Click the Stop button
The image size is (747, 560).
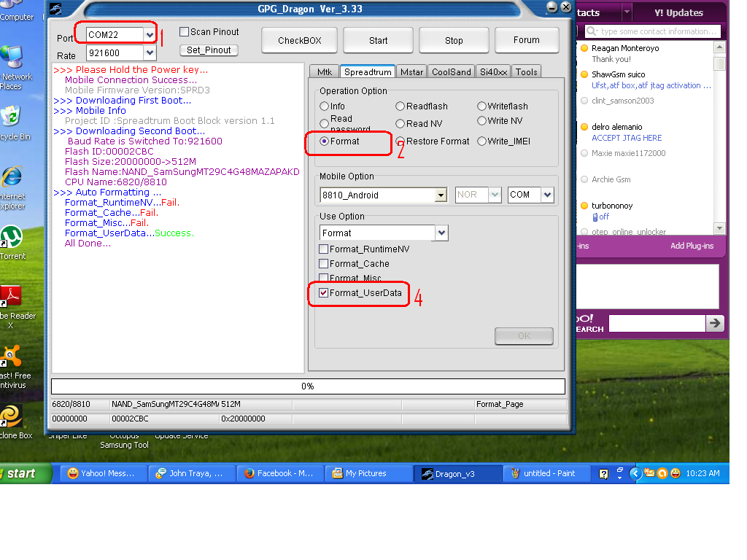click(x=454, y=41)
